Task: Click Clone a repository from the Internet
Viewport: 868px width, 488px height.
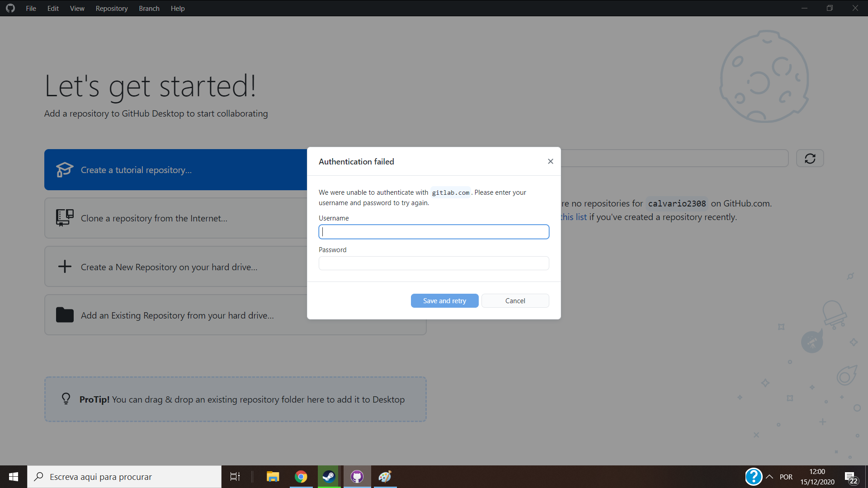Action: pos(176,218)
